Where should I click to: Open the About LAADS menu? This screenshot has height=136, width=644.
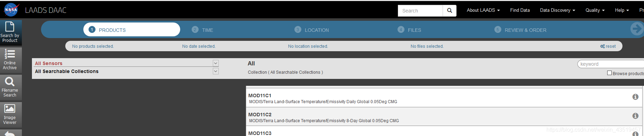[483, 10]
